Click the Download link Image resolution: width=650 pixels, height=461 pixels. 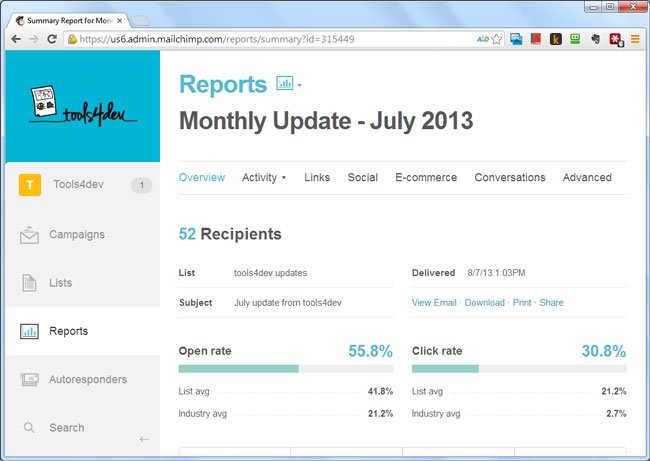click(485, 303)
